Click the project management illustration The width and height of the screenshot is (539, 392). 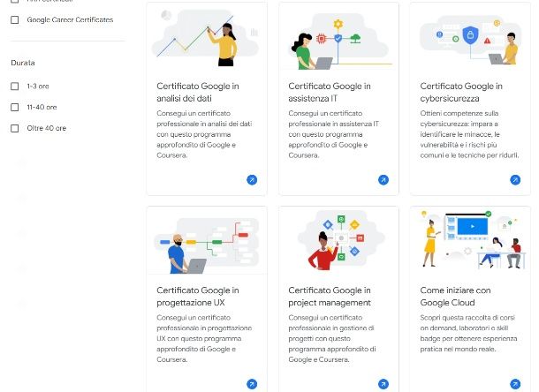[340, 240]
